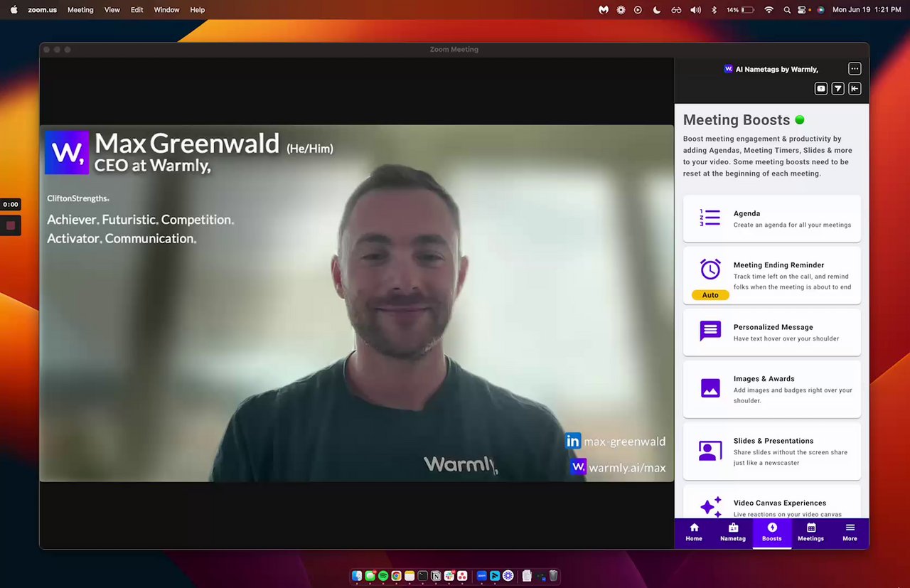Switch to the Meetings tab
Screen dimensions: 910x588
coord(810,533)
